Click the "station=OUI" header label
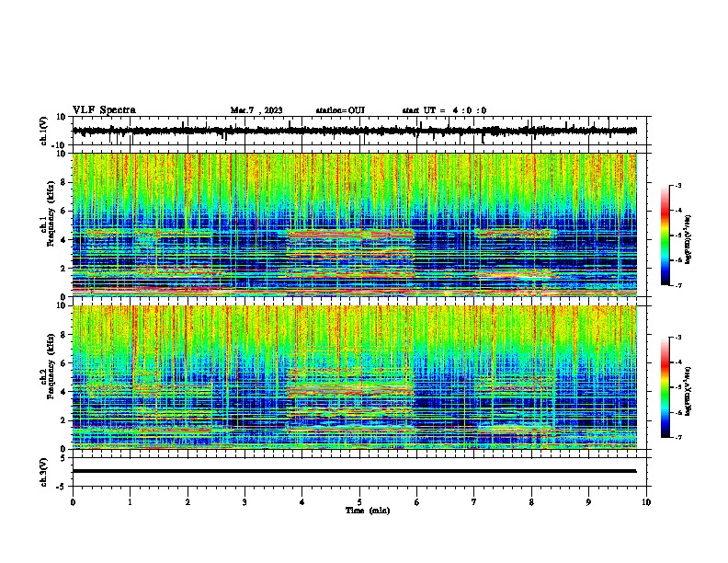Screen dimensions: 728x563 (340, 110)
